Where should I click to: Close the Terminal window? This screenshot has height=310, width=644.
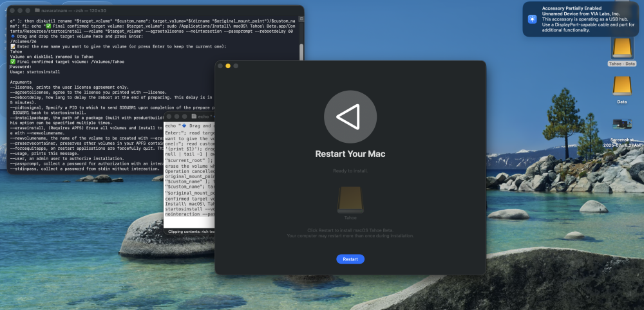tap(12, 10)
